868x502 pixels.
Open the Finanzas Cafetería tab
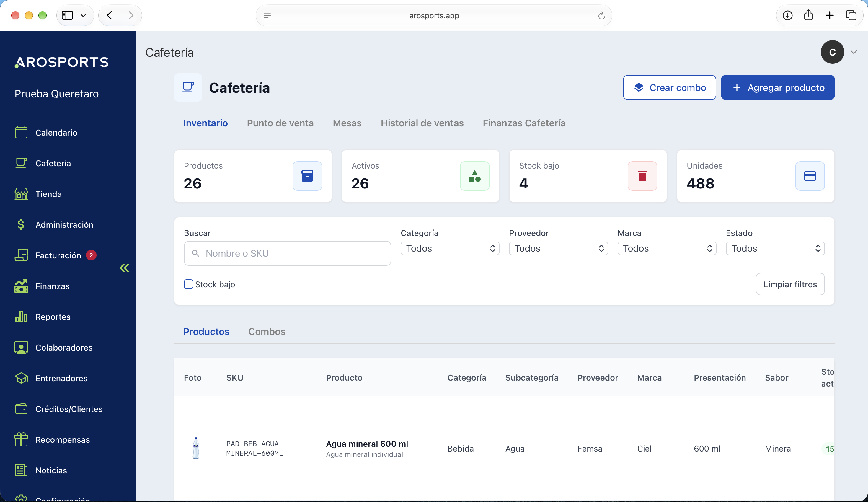pos(524,123)
